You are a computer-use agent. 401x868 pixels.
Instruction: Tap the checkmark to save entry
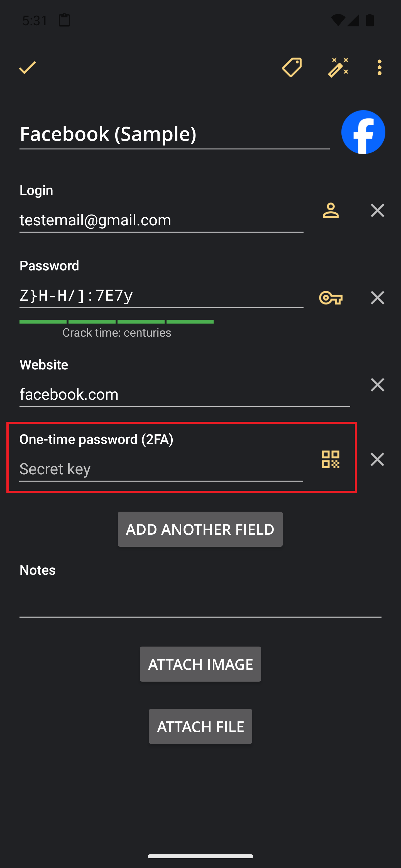[x=27, y=68]
